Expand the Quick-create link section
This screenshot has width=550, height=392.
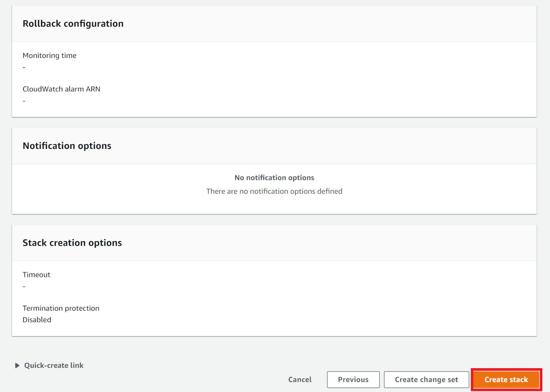tap(54, 365)
